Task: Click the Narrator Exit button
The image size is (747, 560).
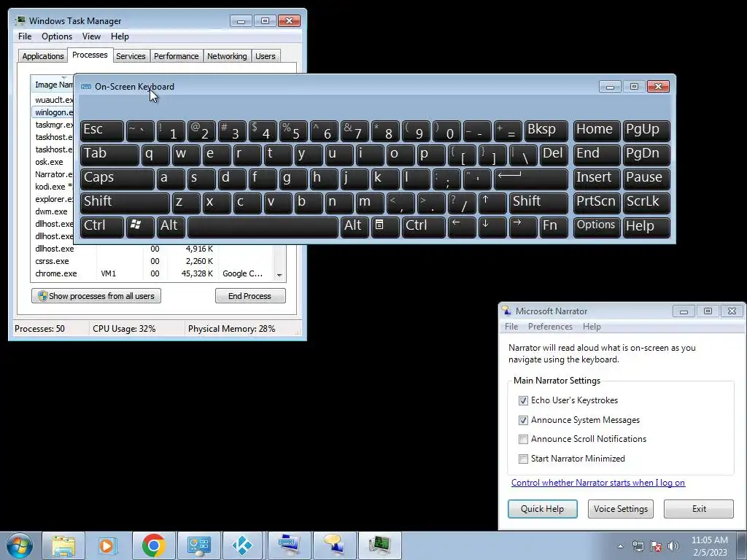Action: coord(699,508)
